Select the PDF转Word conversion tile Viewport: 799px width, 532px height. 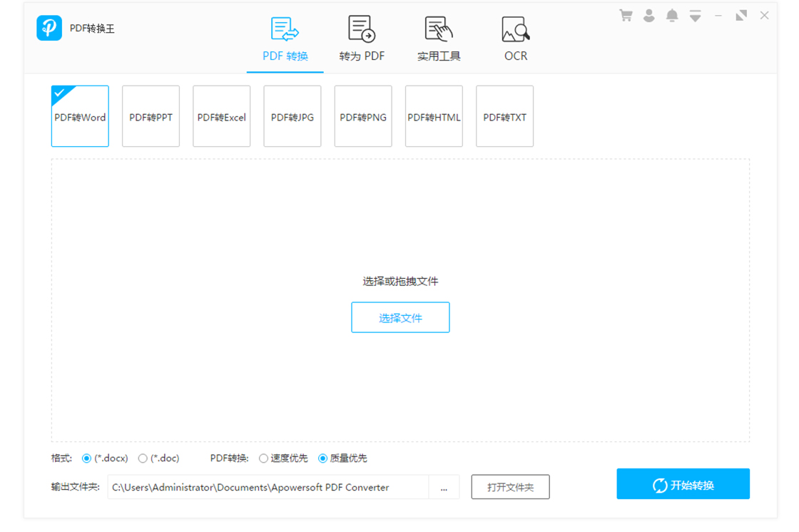(x=80, y=116)
